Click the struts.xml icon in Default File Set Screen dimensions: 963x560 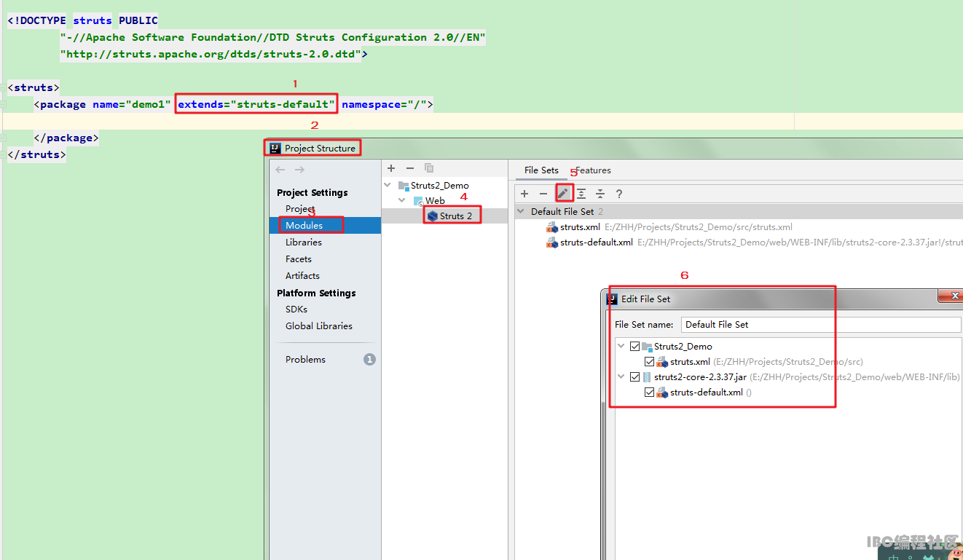pyautogui.click(x=552, y=227)
